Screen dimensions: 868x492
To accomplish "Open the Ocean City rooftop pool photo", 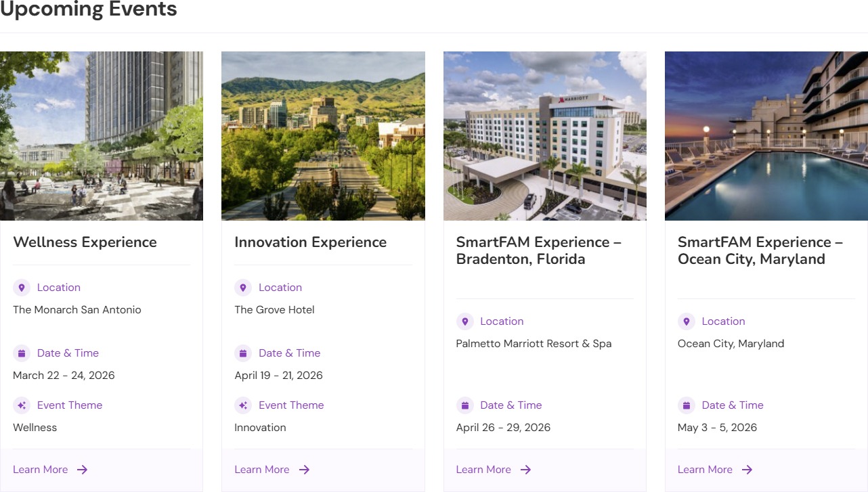I will (x=766, y=135).
